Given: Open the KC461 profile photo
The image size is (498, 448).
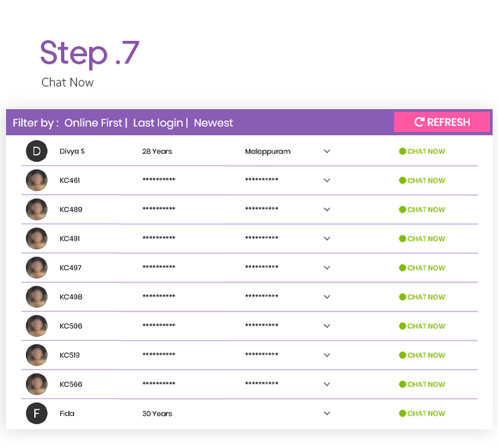Looking at the screenshot, I should tap(36, 180).
